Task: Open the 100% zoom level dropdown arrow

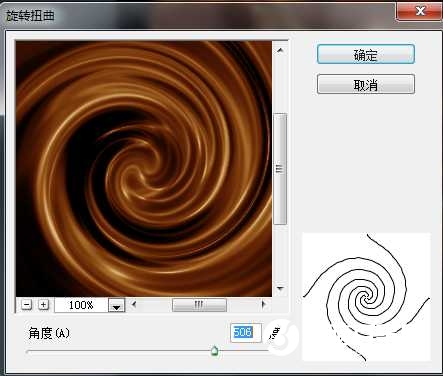Action: coord(117,305)
